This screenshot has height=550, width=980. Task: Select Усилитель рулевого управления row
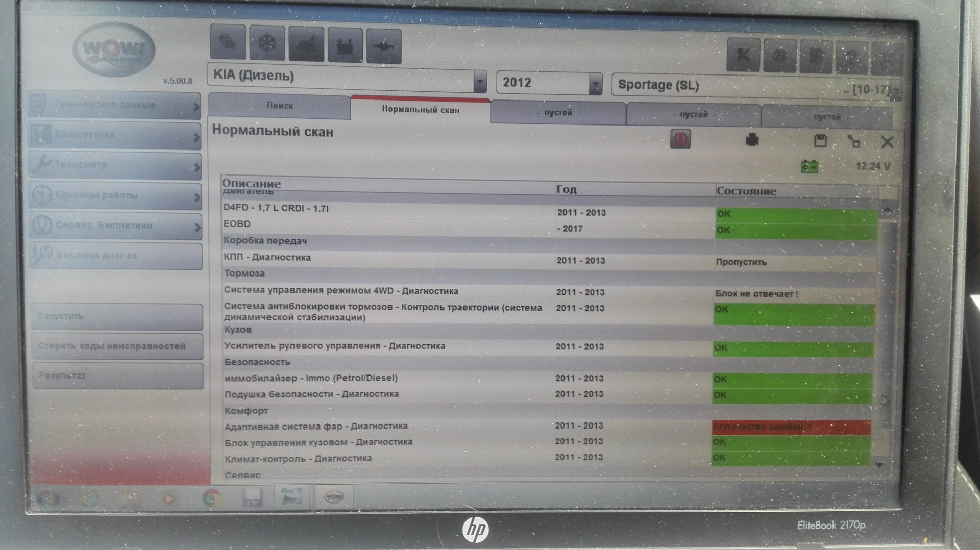549,347
